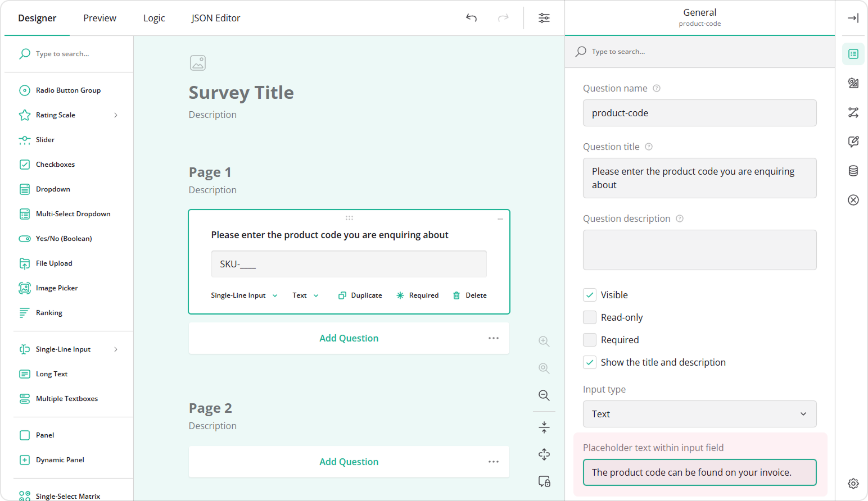Uncheck the Visible checkbox
Image resolution: width=868 pixels, height=501 pixels.
point(589,294)
